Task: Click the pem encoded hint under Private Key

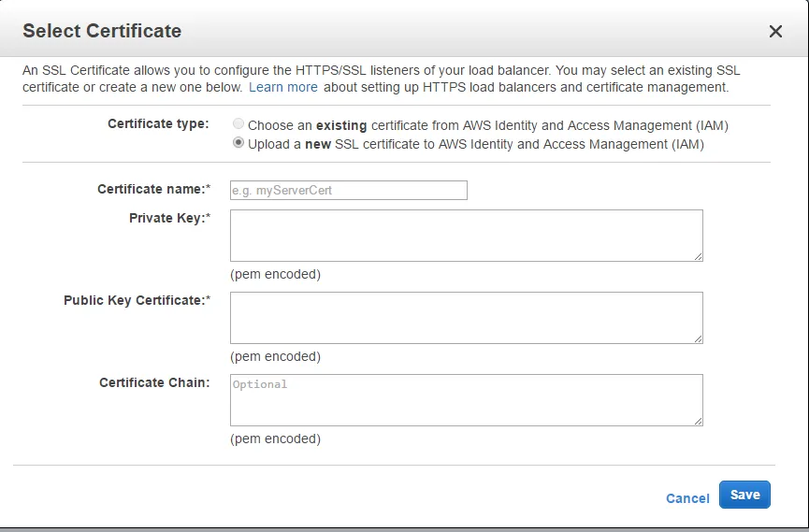Action: pos(275,274)
